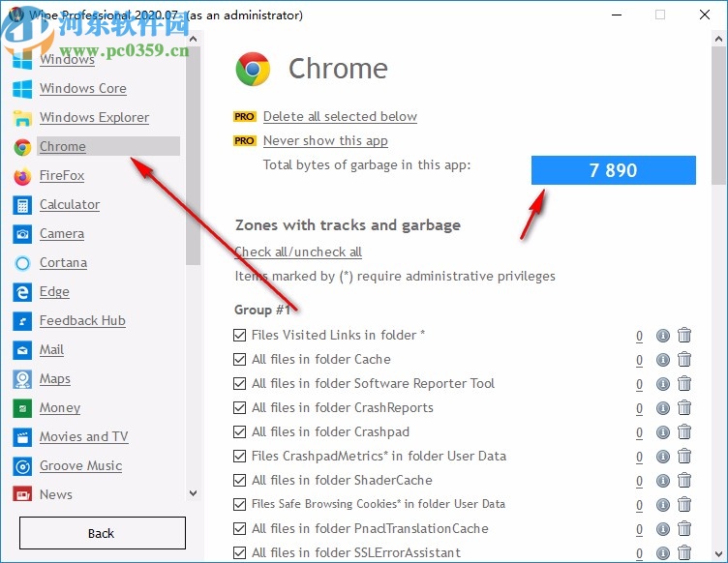This screenshot has height=563, width=728.
Task: Minimize the Wipe Professional window
Action: click(x=617, y=15)
